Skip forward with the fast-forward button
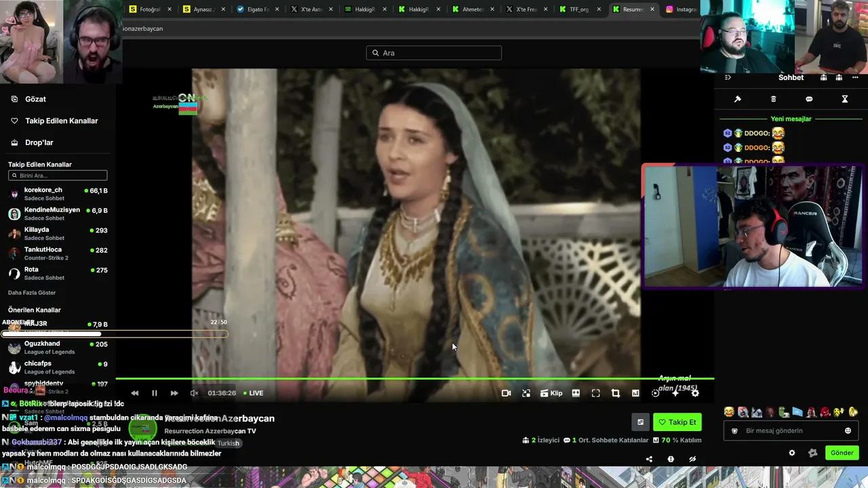This screenshot has height=488, width=868. tap(174, 393)
